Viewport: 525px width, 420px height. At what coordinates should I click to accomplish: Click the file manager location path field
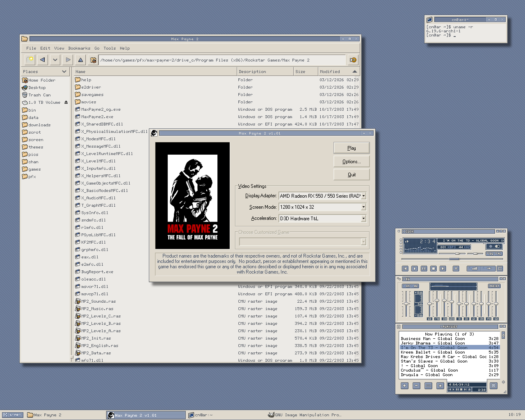[222, 60]
